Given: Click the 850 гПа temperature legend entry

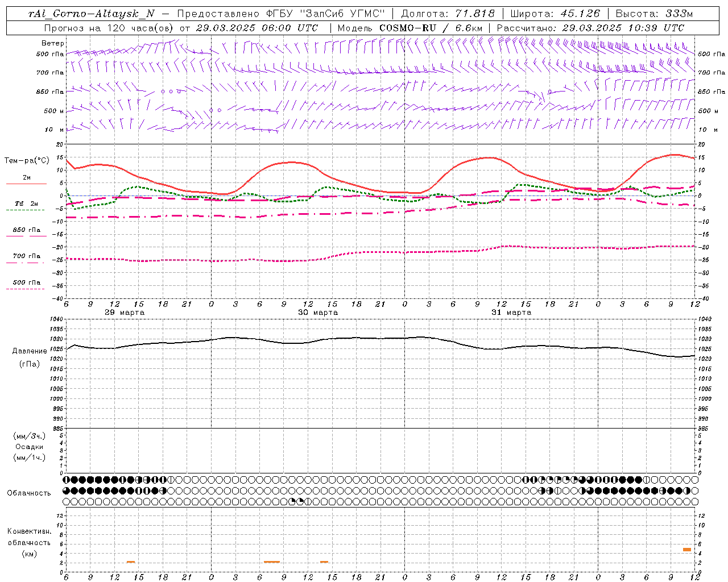Looking at the screenshot, I should (x=26, y=230).
